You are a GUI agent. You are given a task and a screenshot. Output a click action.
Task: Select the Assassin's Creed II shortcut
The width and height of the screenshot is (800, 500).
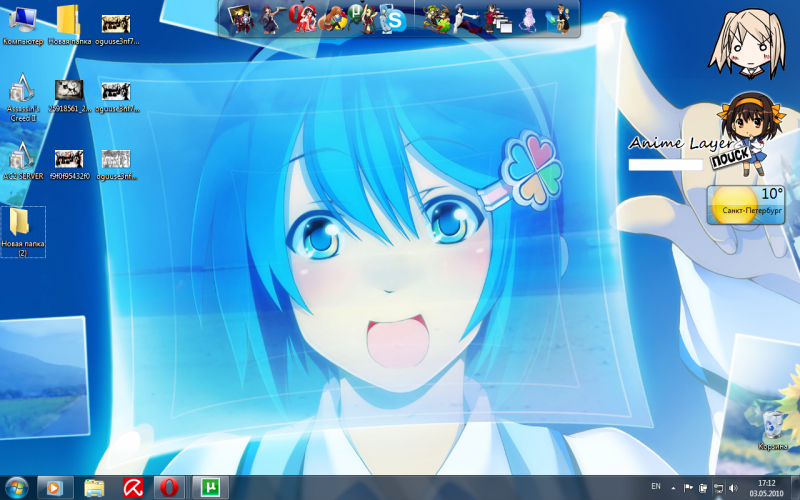(x=23, y=97)
